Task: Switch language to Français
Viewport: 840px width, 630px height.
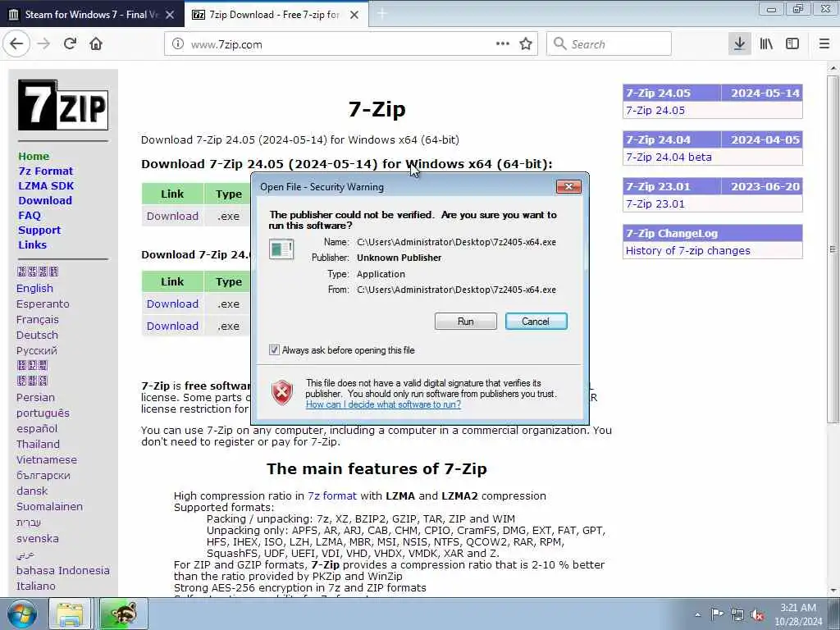Action: coord(38,320)
